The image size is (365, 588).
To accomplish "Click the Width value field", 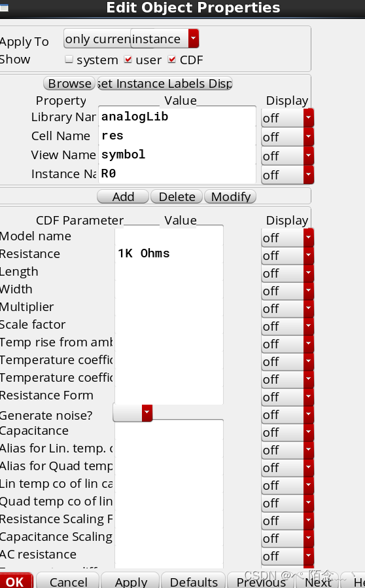I will [169, 289].
